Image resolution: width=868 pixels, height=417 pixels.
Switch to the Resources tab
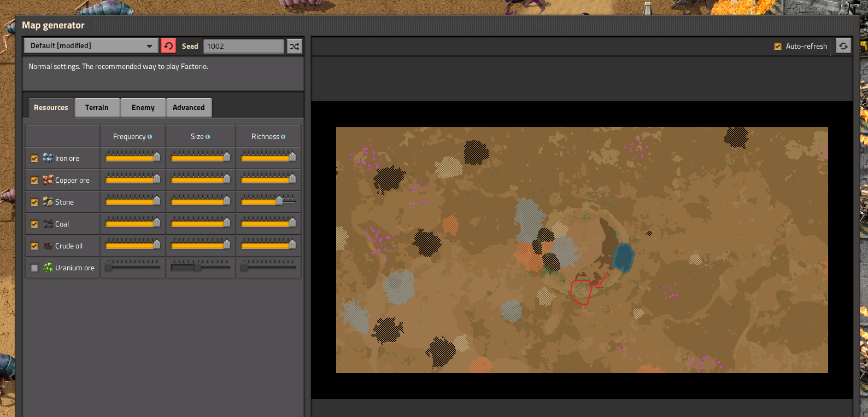click(x=51, y=108)
